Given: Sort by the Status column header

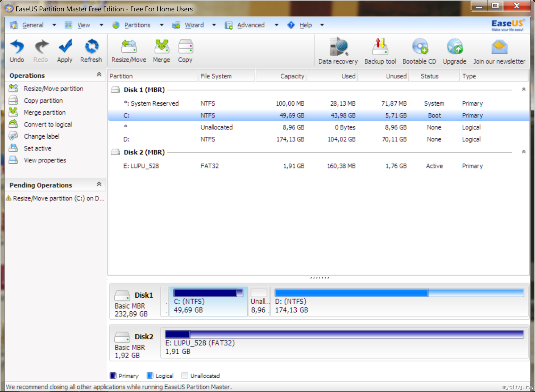Looking at the screenshot, I should click(x=434, y=76).
